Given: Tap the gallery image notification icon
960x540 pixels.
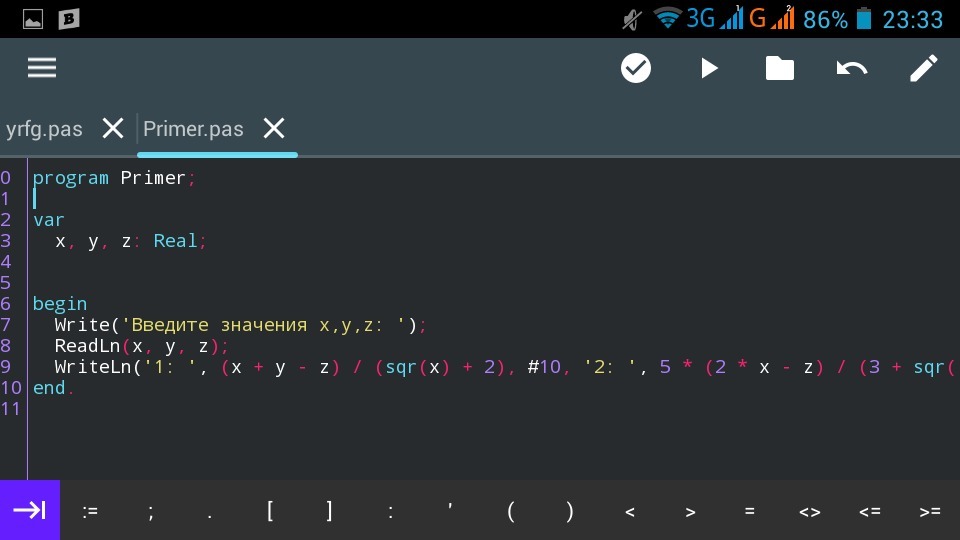Looking at the screenshot, I should click(33, 20).
